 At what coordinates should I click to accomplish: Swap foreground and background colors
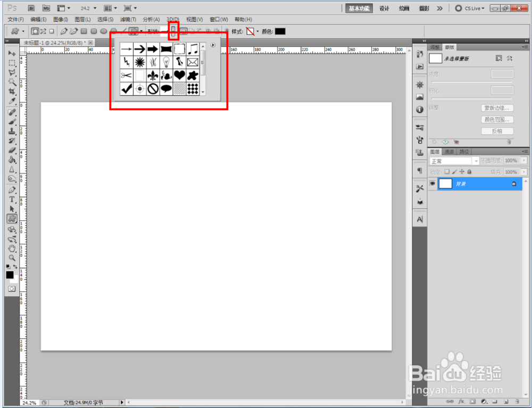click(x=15, y=267)
